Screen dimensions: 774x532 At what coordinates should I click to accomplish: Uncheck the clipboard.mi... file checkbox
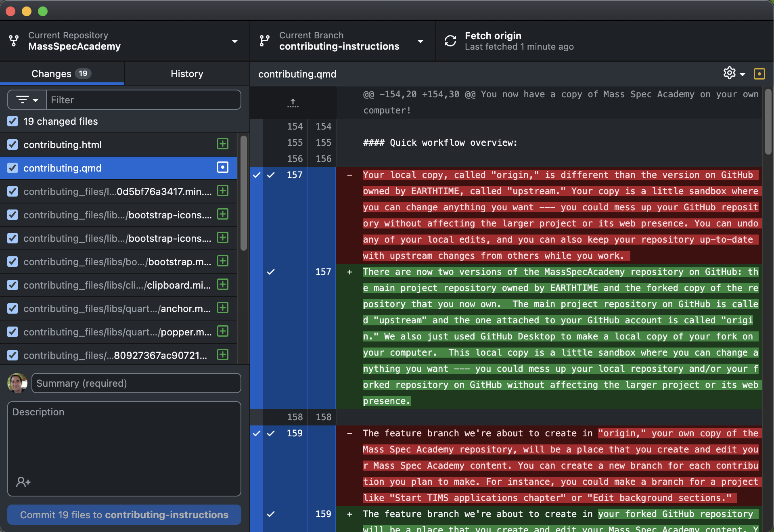point(13,285)
